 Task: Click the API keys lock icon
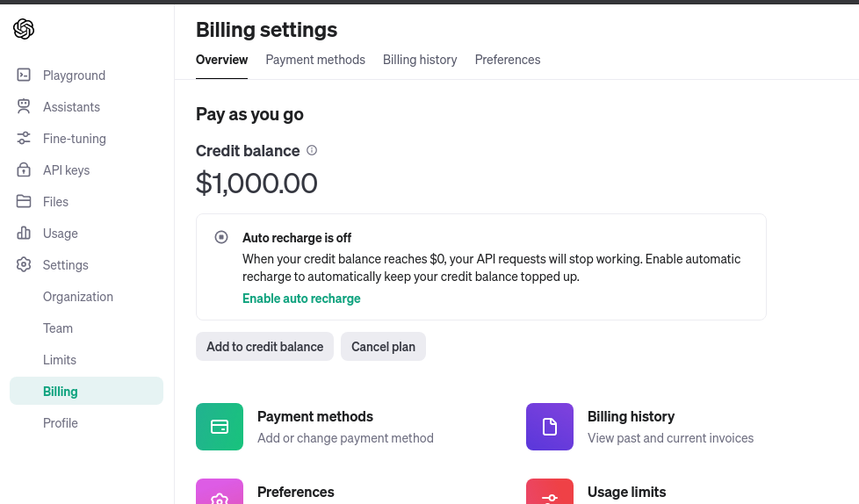click(x=24, y=169)
